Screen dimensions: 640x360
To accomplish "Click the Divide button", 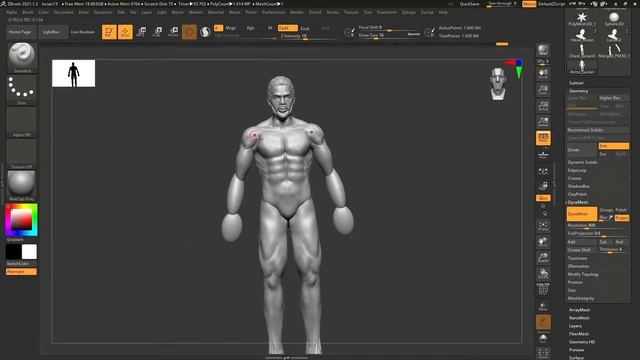I will (582, 150).
